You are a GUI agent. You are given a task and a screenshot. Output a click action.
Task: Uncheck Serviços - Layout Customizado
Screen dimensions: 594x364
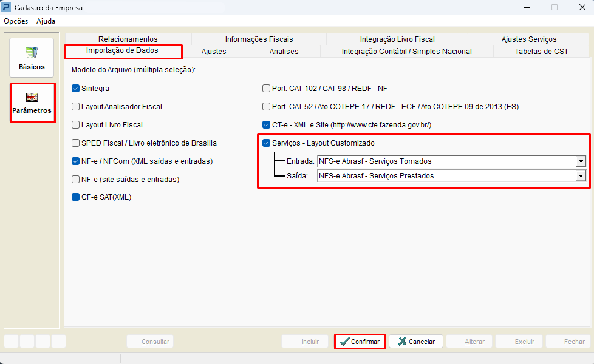point(266,143)
